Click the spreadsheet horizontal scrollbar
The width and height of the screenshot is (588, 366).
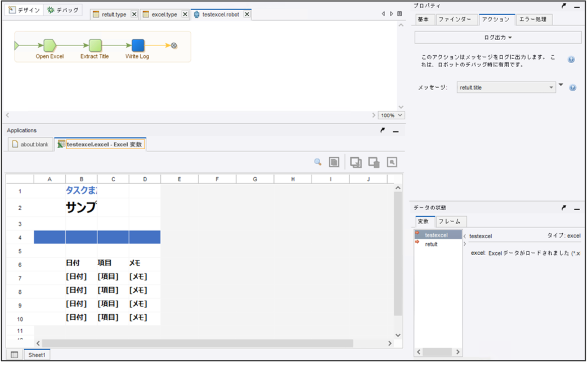coord(198,343)
